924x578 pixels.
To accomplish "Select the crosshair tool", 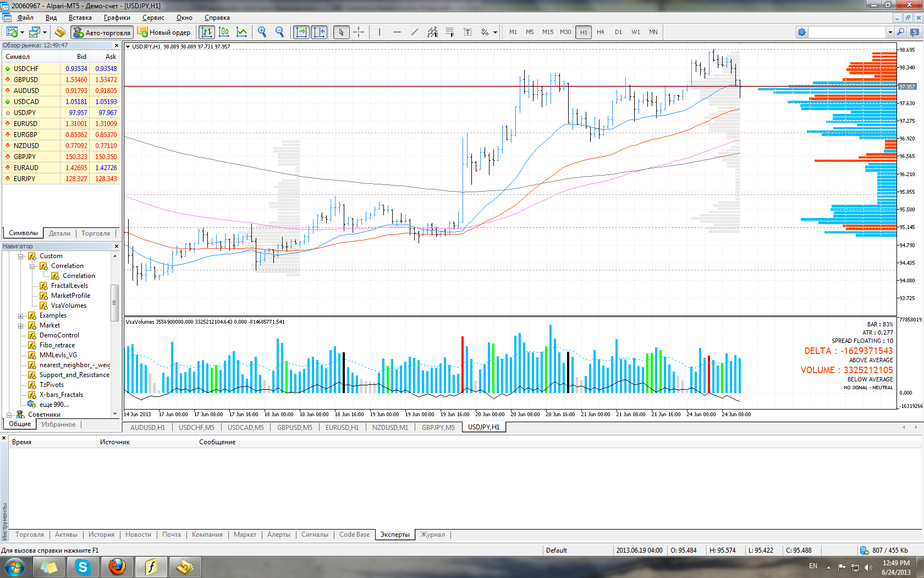I will pos(359,32).
